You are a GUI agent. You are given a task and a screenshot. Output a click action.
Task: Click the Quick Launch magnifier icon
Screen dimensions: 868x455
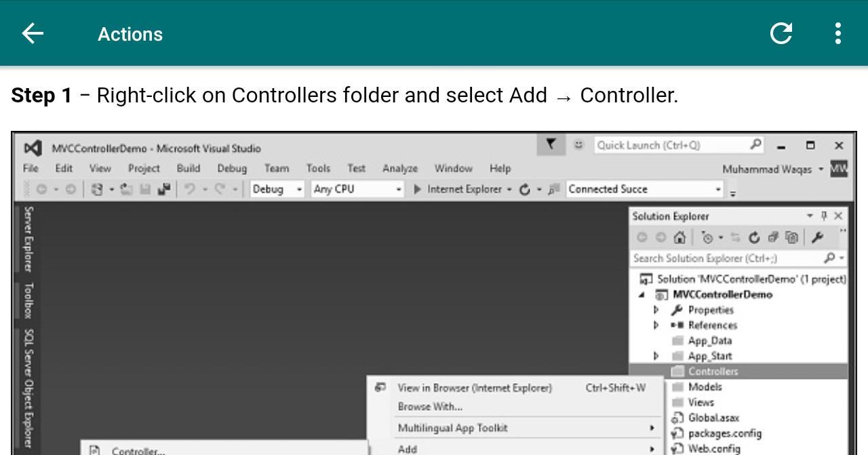[756, 144]
